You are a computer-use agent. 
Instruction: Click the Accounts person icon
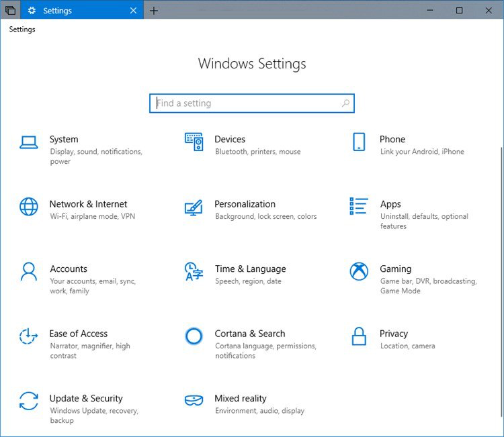[29, 272]
